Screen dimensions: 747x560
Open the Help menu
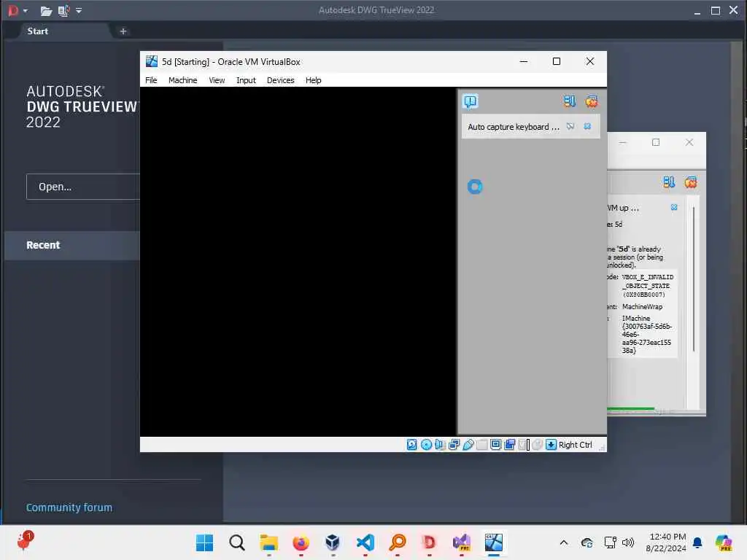coord(313,80)
